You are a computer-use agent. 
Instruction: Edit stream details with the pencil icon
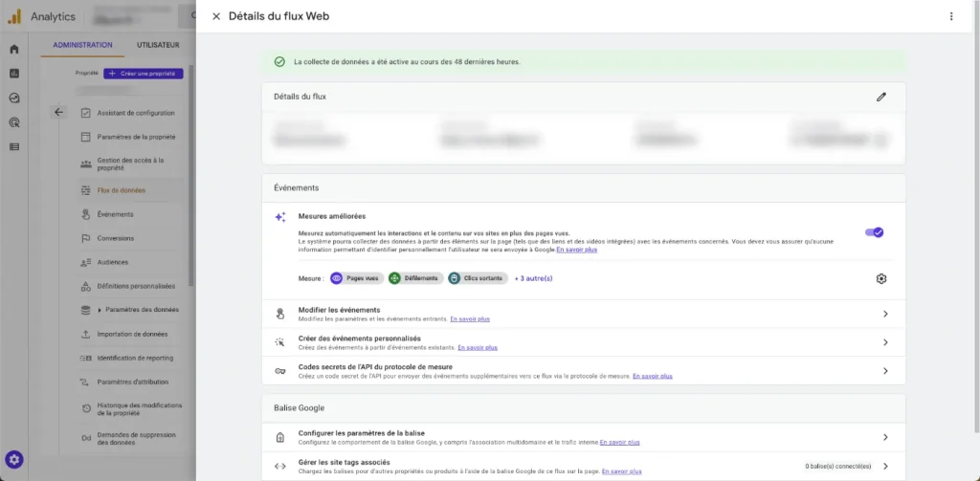881,97
